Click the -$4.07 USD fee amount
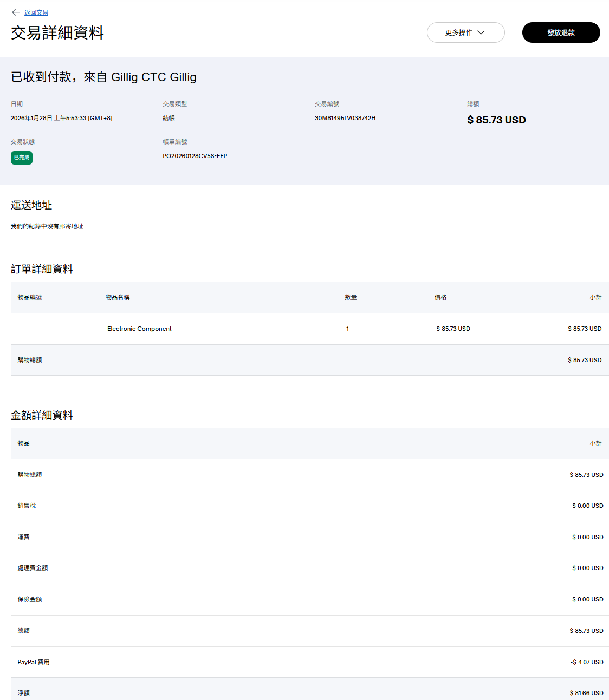Viewport: 609px width, 700px height. click(587, 662)
